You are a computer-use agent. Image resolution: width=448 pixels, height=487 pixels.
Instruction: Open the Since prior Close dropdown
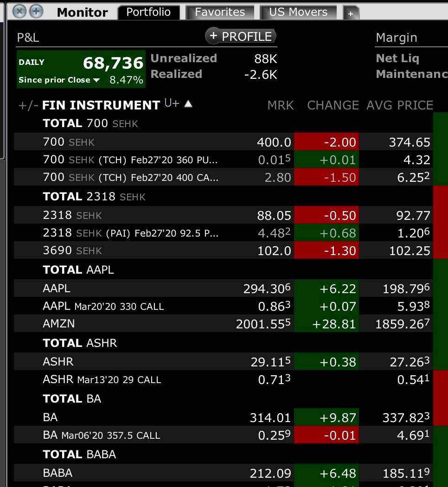pos(96,80)
